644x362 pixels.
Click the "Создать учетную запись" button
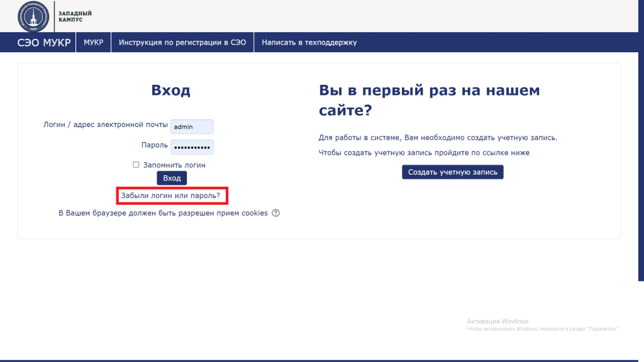click(452, 172)
